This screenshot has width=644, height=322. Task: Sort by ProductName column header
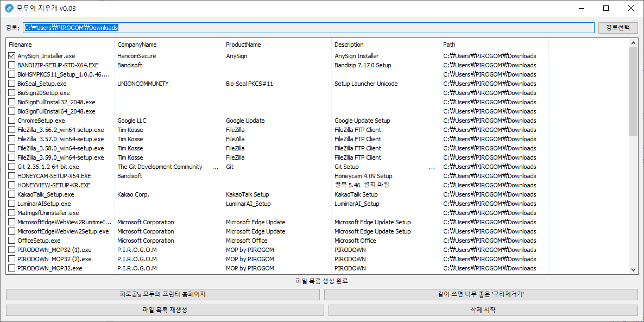pyautogui.click(x=277, y=45)
